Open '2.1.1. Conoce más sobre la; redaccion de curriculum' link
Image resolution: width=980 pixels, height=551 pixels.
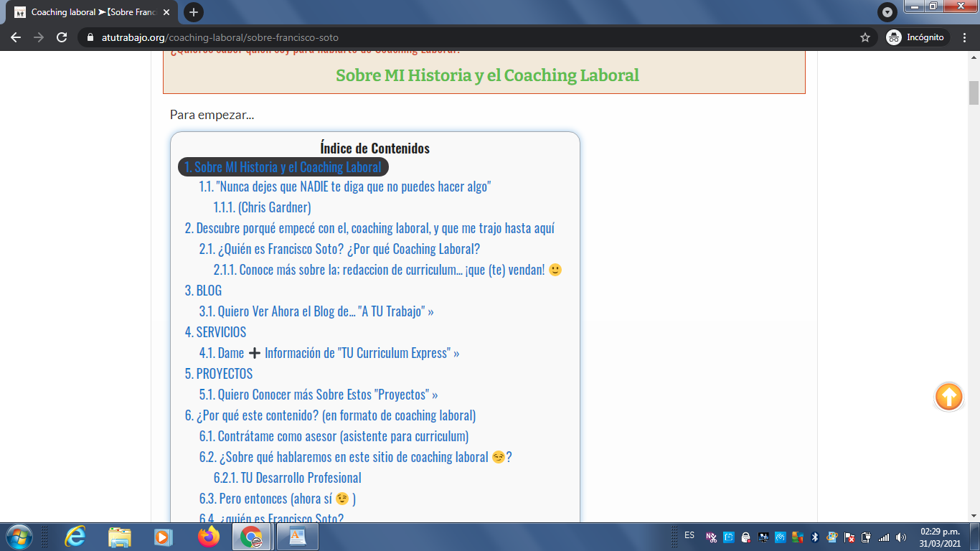click(x=387, y=270)
